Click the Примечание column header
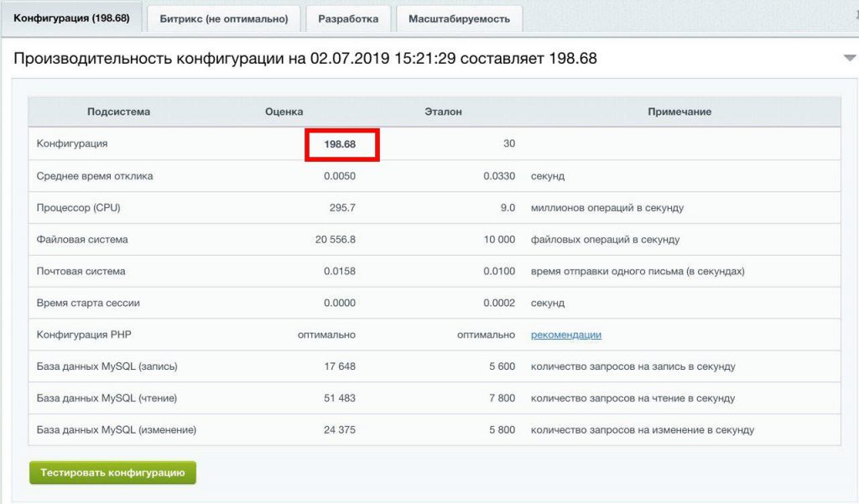The height and width of the screenshot is (504, 859). pos(679,112)
